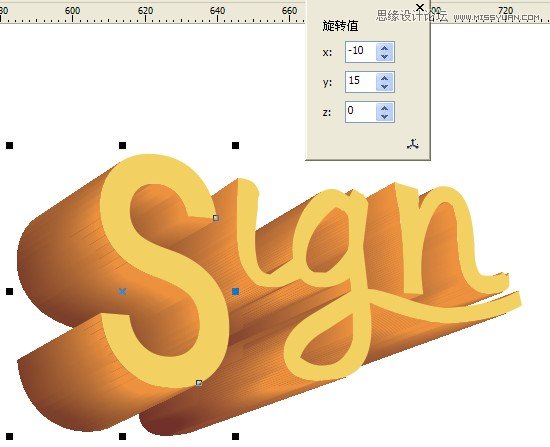
Task: Click the z rotation value field
Action: click(361, 112)
